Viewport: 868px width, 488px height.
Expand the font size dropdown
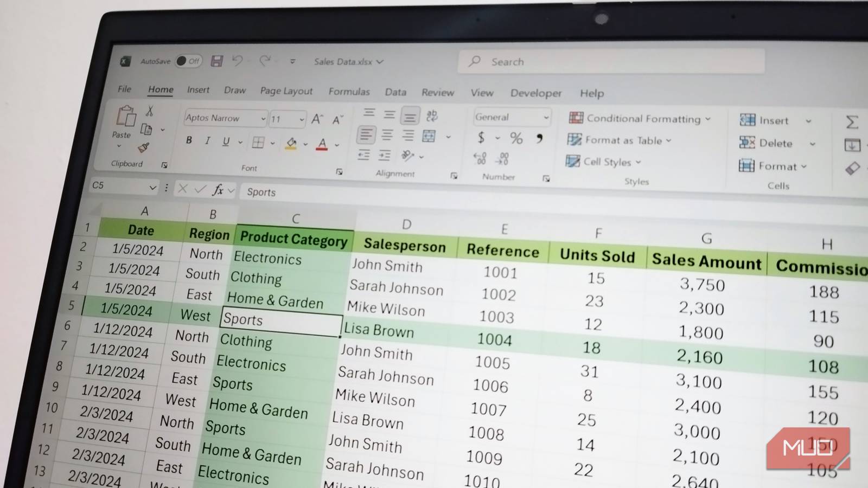(301, 119)
